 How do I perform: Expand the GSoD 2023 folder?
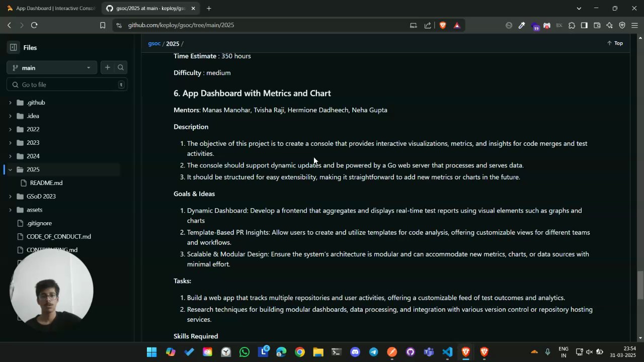(x=10, y=197)
